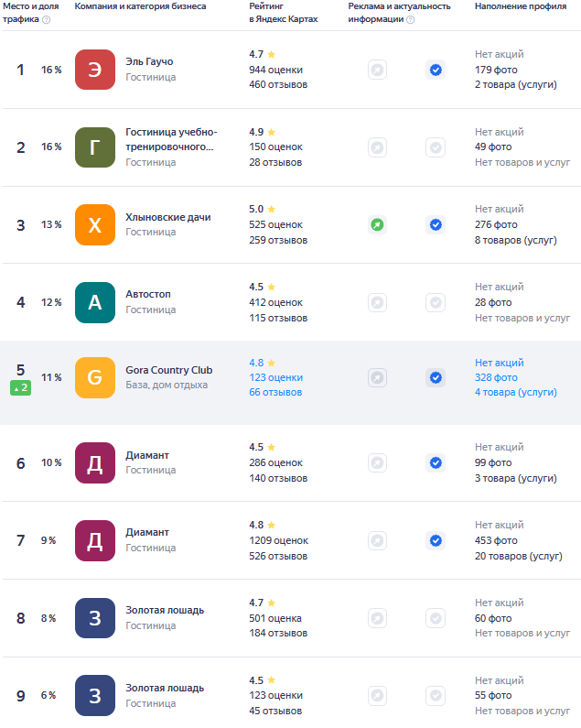Click the blue verified checkmark for Эль Гаучо
This screenshot has height=728, width=581.
tap(436, 70)
